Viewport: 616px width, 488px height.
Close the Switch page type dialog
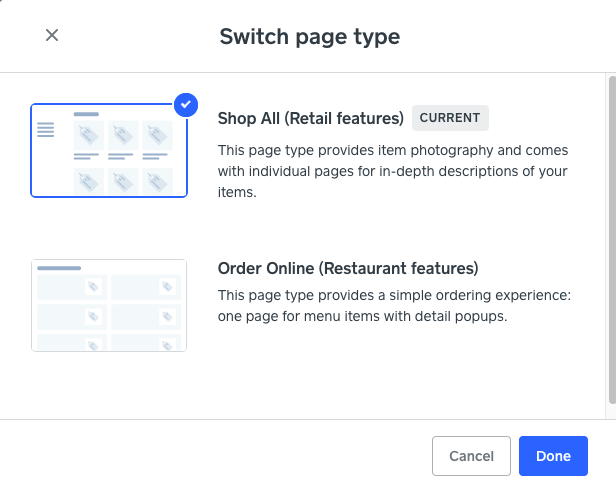coord(52,35)
